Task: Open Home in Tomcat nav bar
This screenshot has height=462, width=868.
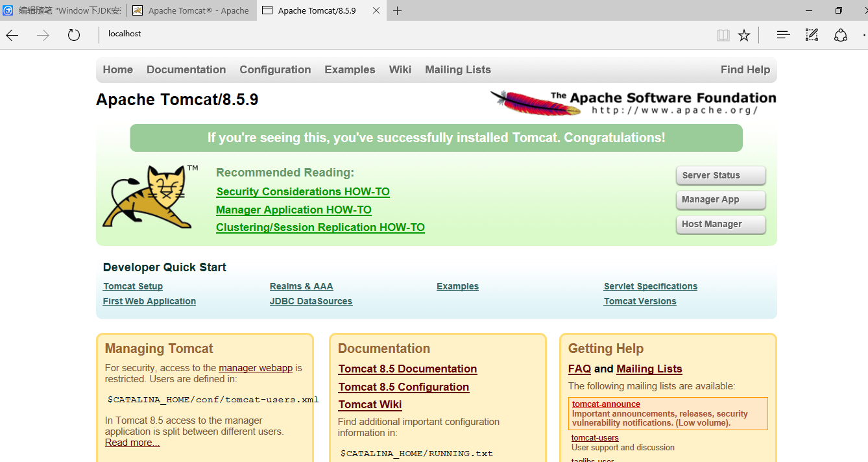Action: pos(117,69)
